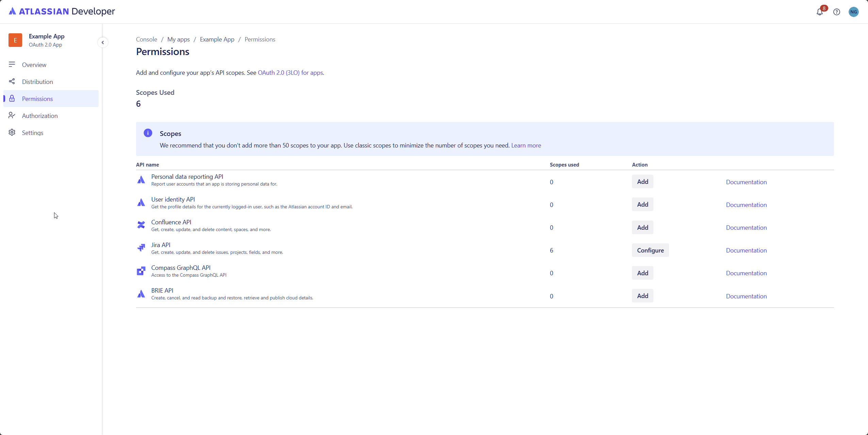The image size is (868, 435).
Task: Open the notifications bell icon
Action: (x=819, y=12)
